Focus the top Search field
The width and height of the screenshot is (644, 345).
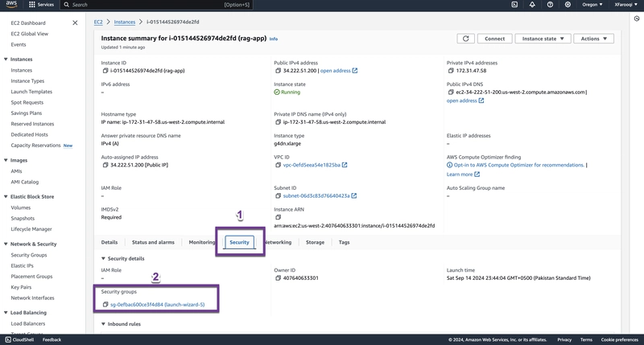point(156,5)
